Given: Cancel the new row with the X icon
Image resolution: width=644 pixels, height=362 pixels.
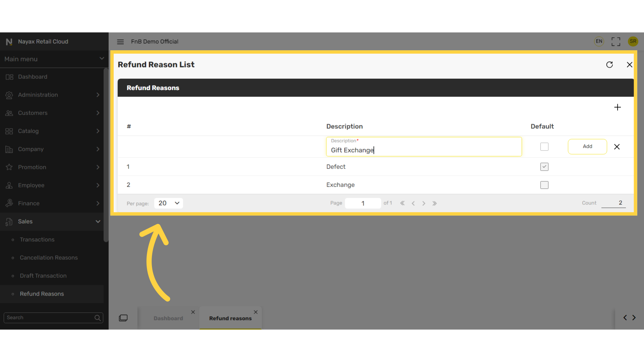Looking at the screenshot, I should point(617,147).
